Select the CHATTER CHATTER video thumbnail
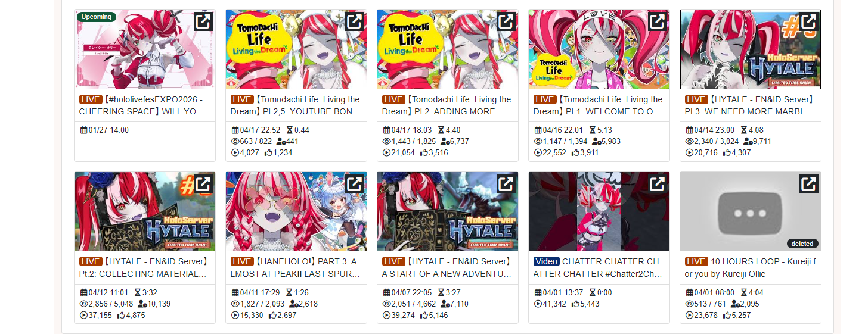Screen dimensions: 868x334 (599, 211)
